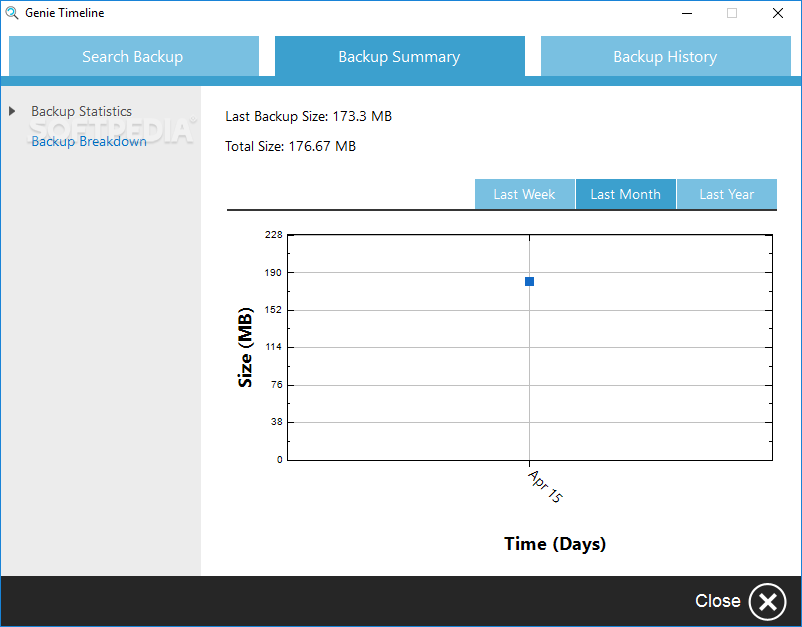Screen dimensions: 802x627
Task: Show the Last Week chart range
Action: pos(525,194)
